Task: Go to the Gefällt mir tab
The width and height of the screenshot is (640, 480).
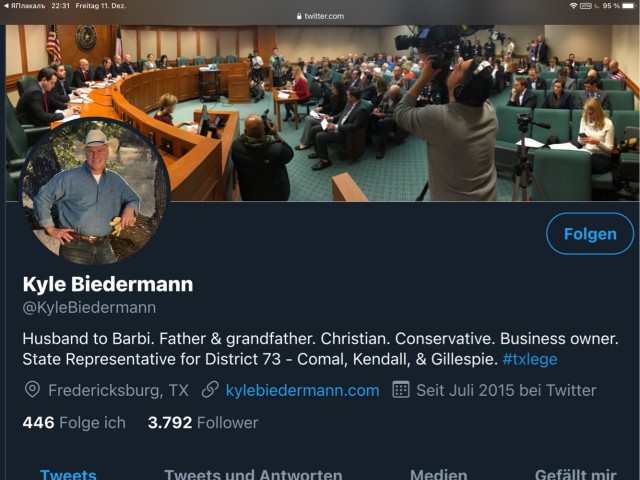Action: 575,474
